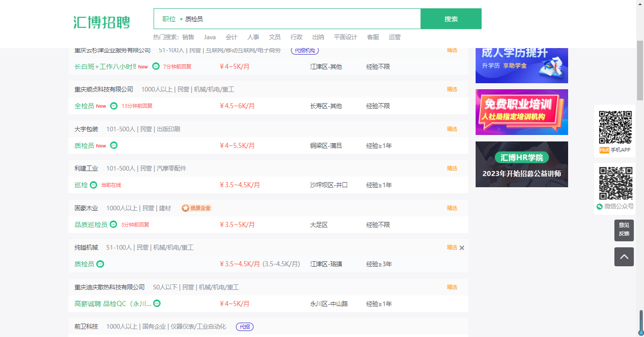This screenshot has height=337, width=644.
Task: Open 大宇包装's 质检员 job posting
Action: pos(84,146)
